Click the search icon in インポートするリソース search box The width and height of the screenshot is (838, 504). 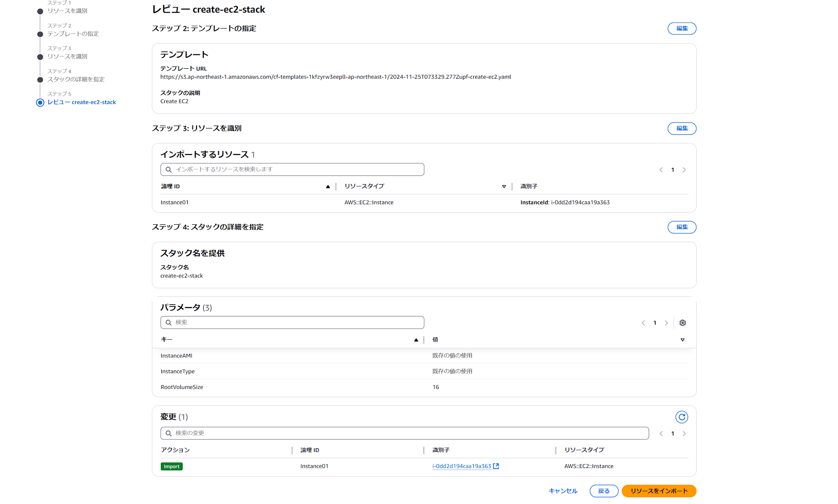[x=168, y=170]
